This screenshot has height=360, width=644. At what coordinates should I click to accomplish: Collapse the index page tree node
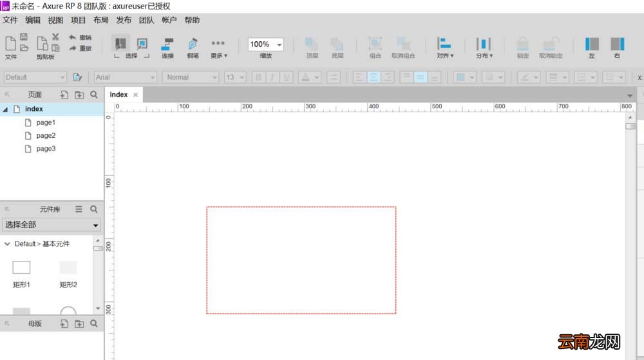pos(5,109)
